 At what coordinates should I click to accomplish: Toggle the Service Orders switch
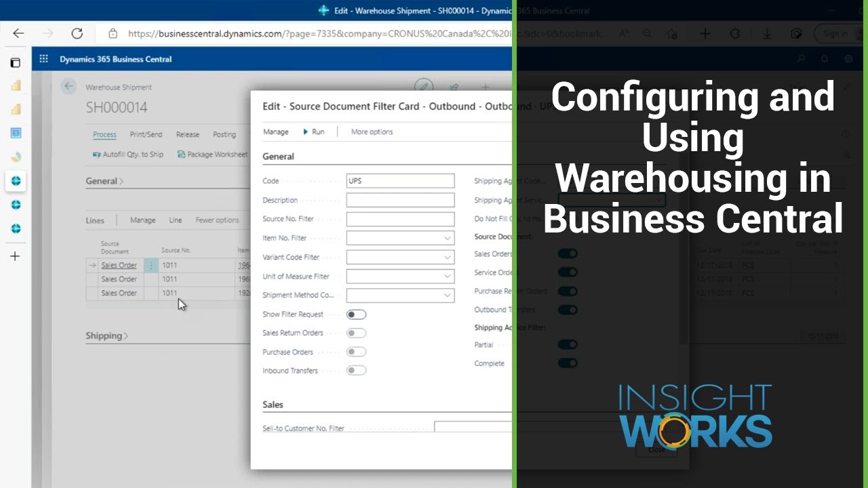click(568, 272)
